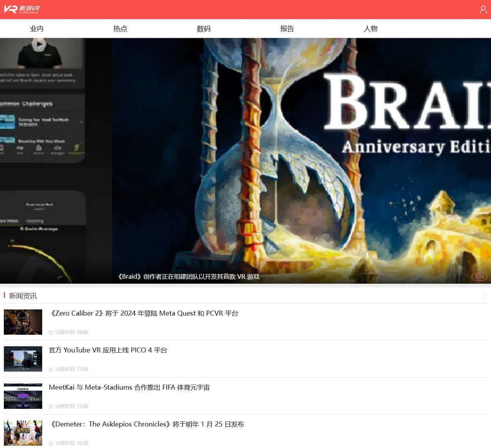The height and width of the screenshot is (448, 491).
Task: Click the 新闻资讯 section heading
Action: coord(23,296)
